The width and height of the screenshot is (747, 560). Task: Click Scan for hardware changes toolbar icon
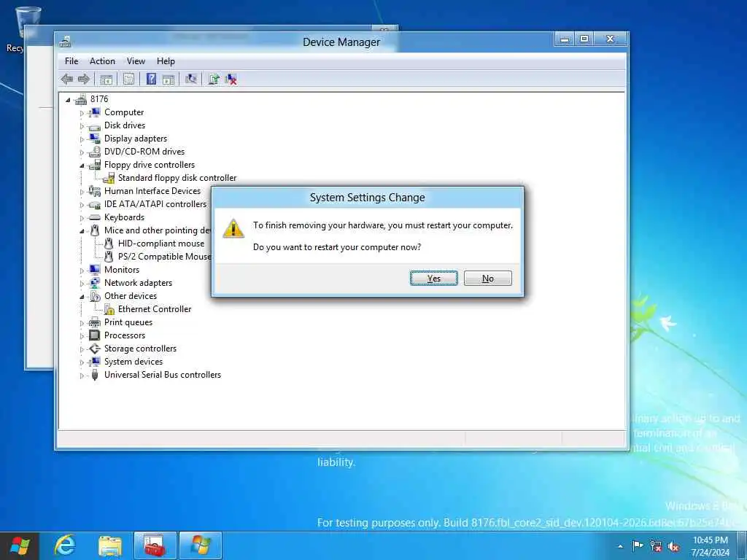pyautogui.click(x=191, y=79)
